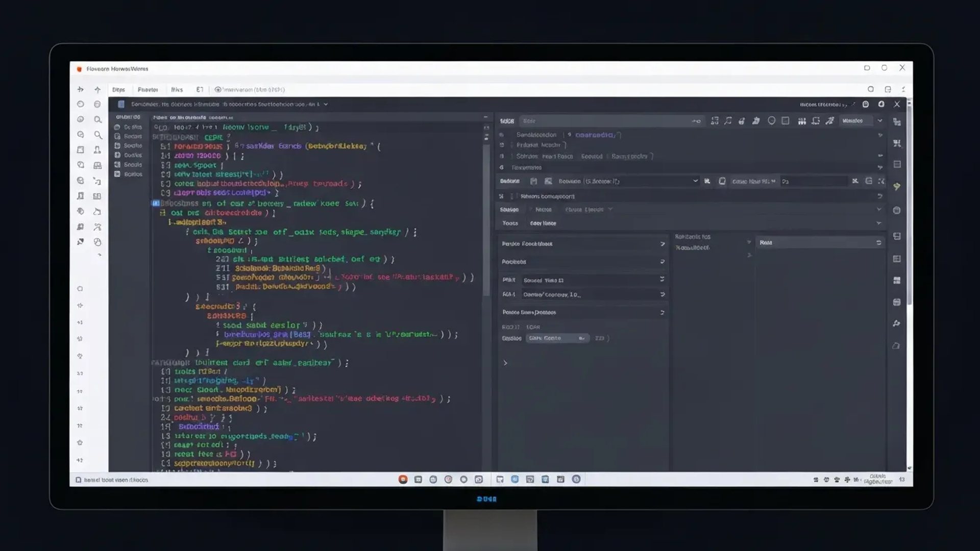
Task: Click the blue globe icon in bottom taskbar
Action: pyautogui.click(x=514, y=479)
